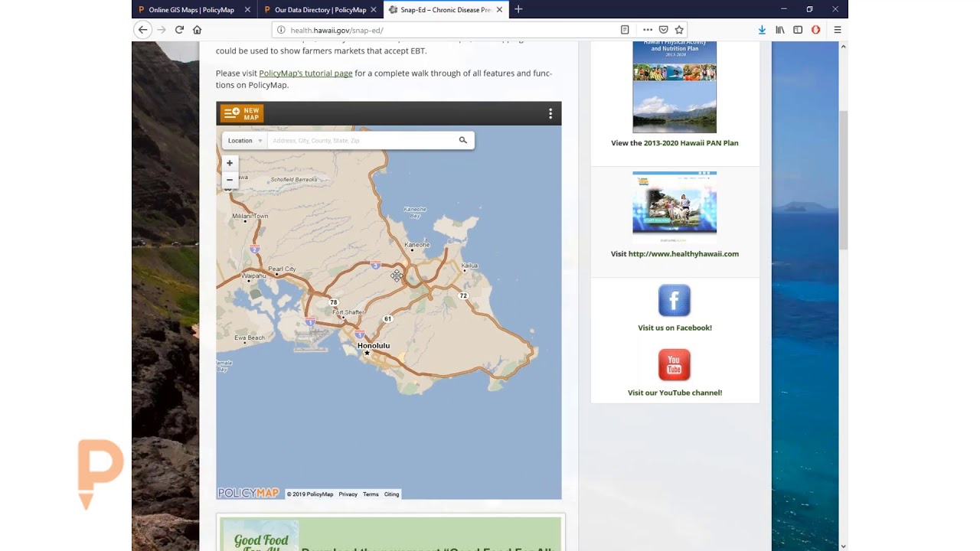The image size is (980, 551).
Task: Click the Kaneohe label on map
Action: pyautogui.click(x=417, y=245)
